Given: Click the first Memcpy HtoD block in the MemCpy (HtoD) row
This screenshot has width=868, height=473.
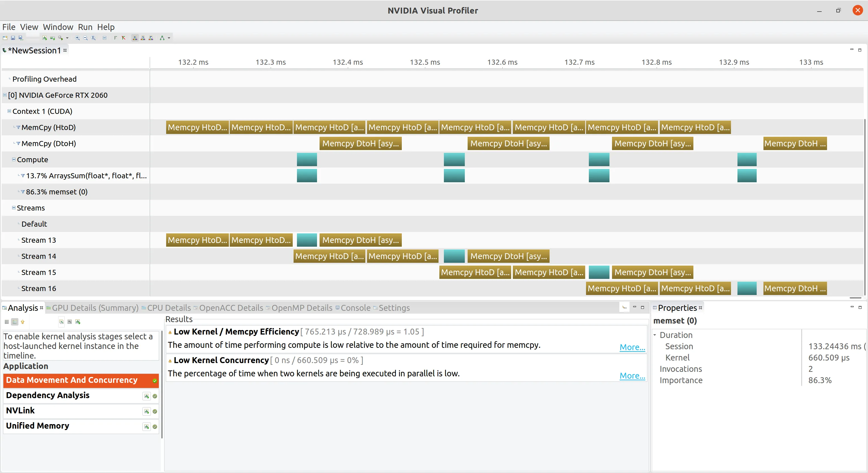Looking at the screenshot, I should (x=198, y=127).
